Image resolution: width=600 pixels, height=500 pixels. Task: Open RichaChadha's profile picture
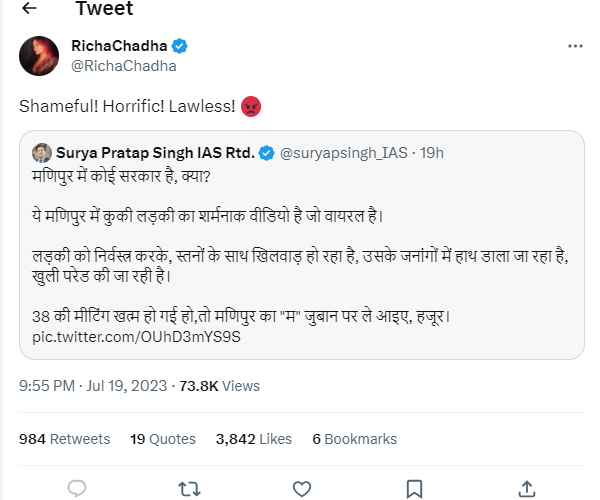38,56
